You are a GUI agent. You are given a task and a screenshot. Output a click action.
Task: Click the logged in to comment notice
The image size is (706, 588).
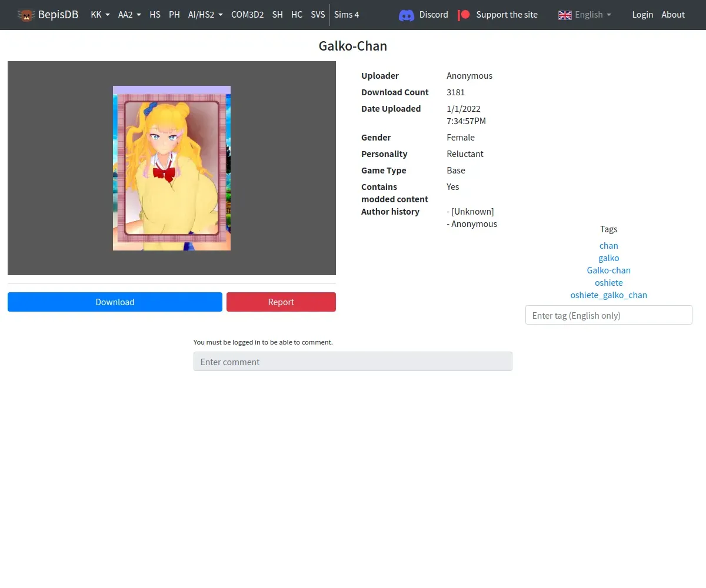point(263,342)
